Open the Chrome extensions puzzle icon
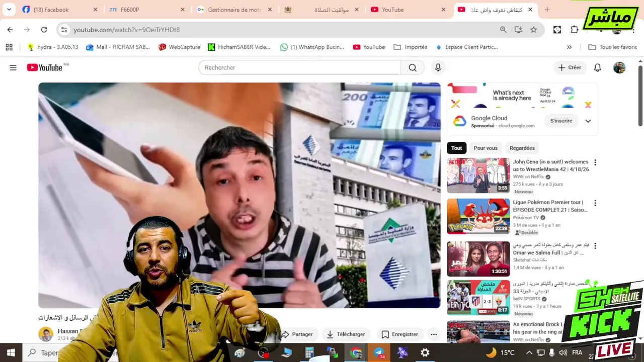The image size is (644, 362). (574, 30)
